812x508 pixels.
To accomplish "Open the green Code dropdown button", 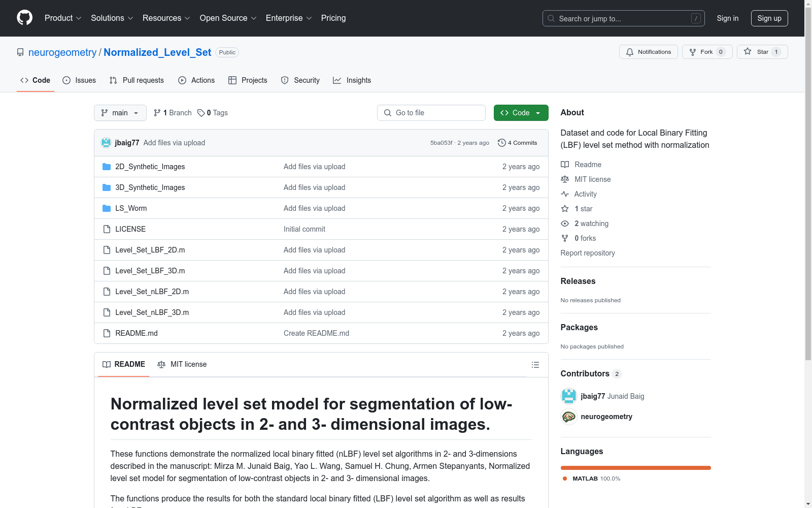I will pyautogui.click(x=521, y=113).
